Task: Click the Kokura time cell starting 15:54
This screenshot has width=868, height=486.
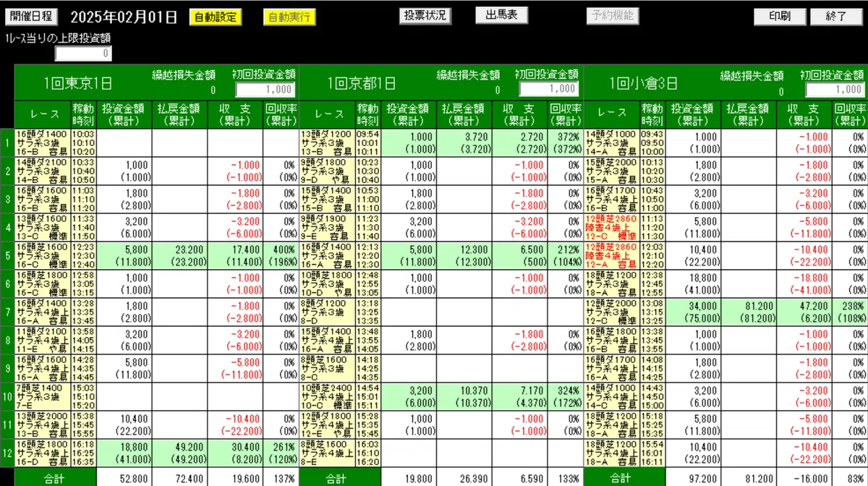Action: click(x=653, y=453)
